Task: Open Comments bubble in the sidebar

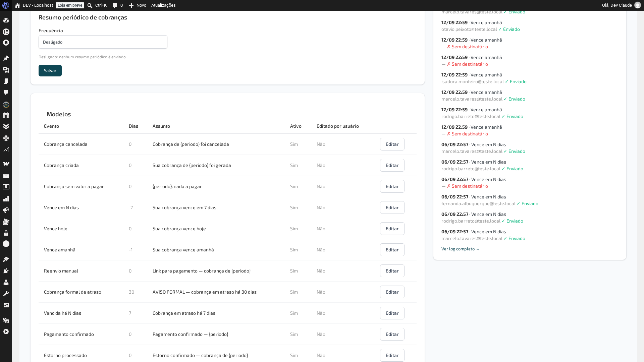Action: point(6,93)
